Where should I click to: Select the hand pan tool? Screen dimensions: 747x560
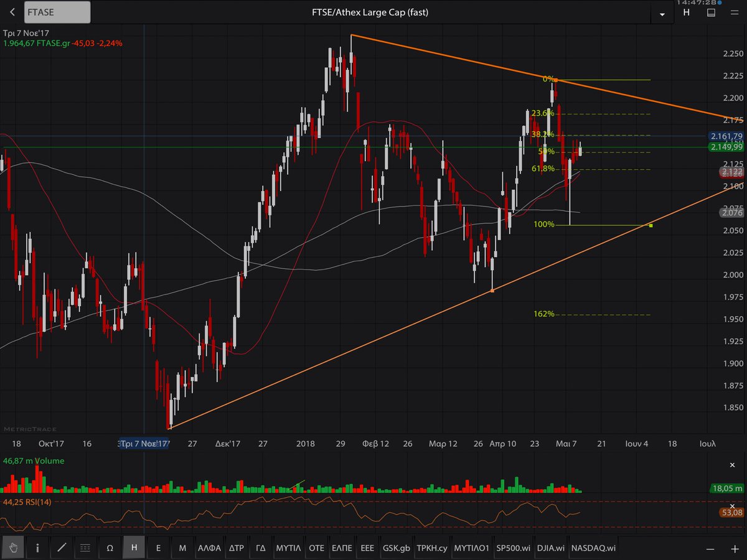[14, 548]
